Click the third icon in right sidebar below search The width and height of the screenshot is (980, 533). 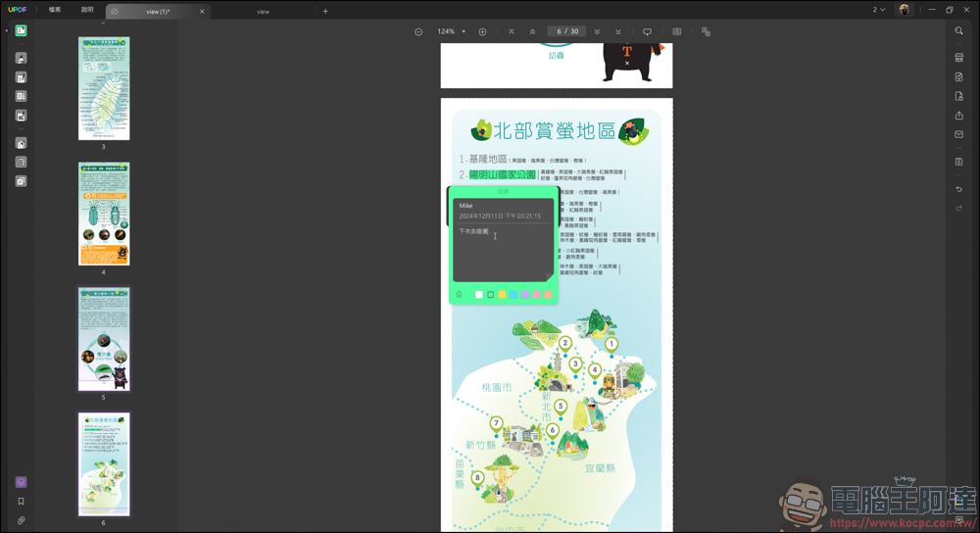(x=958, y=96)
